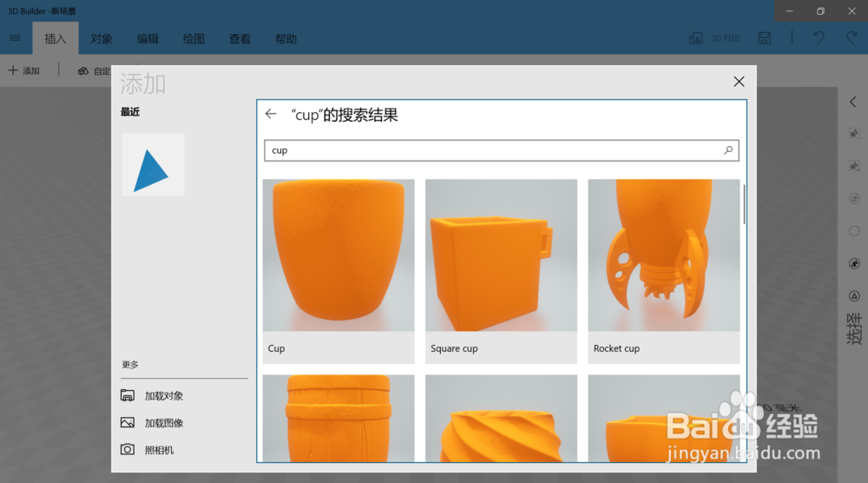Click the triangle-in-circle icon in right panel
868x483 pixels.
click(x=854, y=296)
